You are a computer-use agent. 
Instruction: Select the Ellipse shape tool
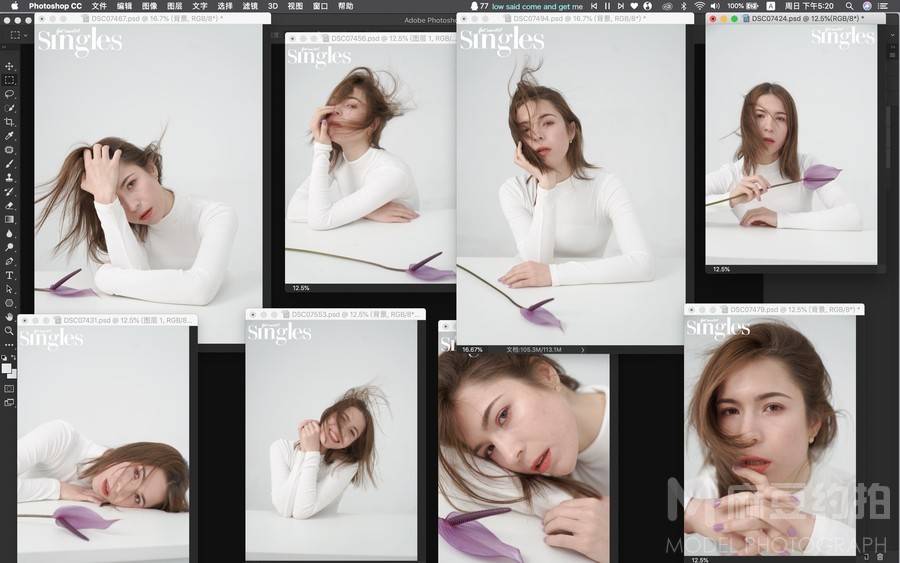pyautogui.click(x=9, y=303)
